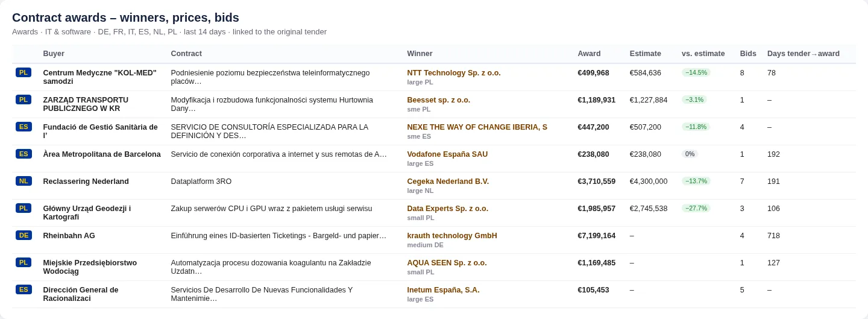868x319 pixels.
Task: Sort by the Winner column header
Action: (420, 54)
